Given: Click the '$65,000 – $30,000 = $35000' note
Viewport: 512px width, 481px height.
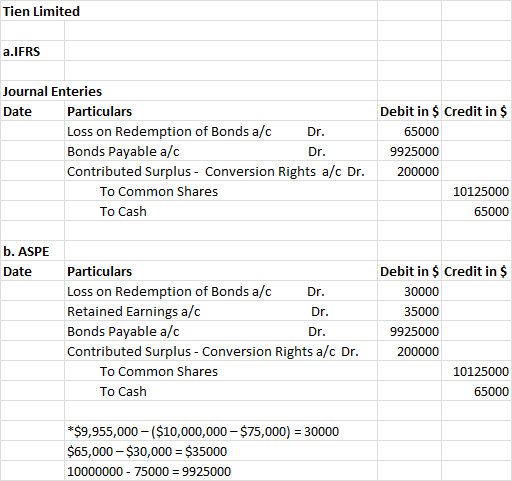Looking at the screenshot, I should (x=221, y=451).
